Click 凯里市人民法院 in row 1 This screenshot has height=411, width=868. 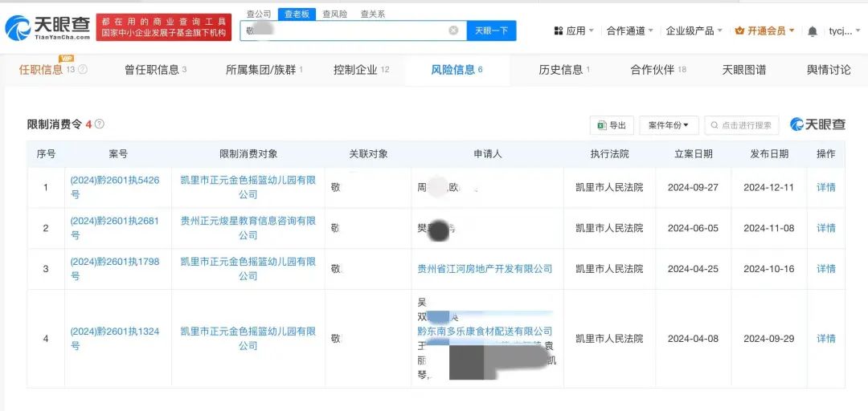point(609,188)
